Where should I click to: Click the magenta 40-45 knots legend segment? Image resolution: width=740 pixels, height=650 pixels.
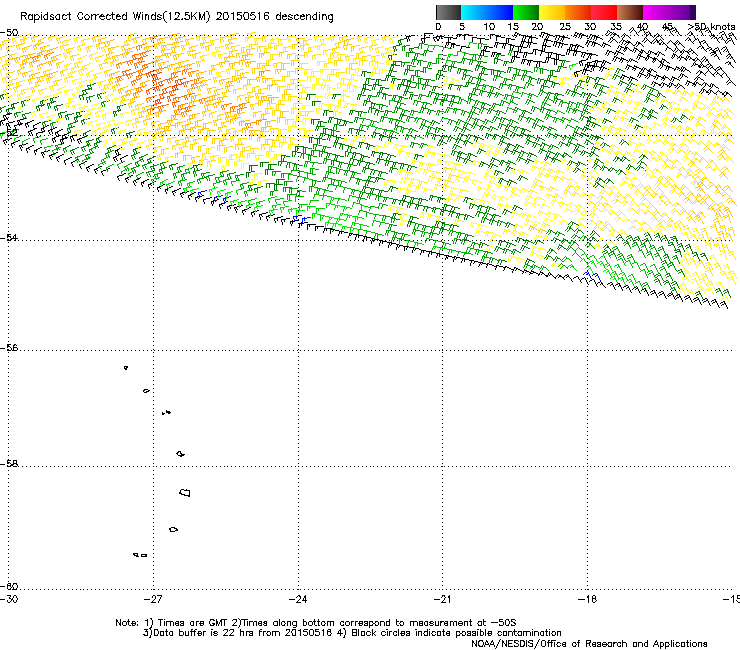(x=656, y=12)
